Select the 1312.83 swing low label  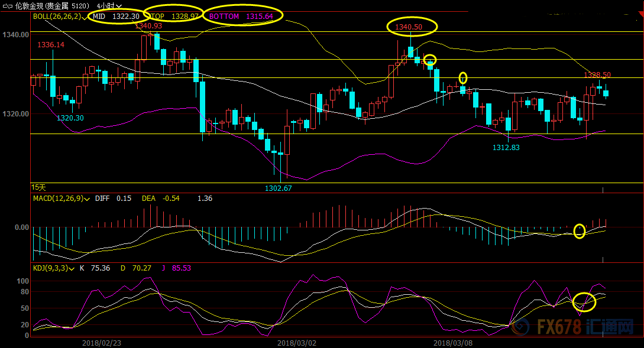[506, 147]
